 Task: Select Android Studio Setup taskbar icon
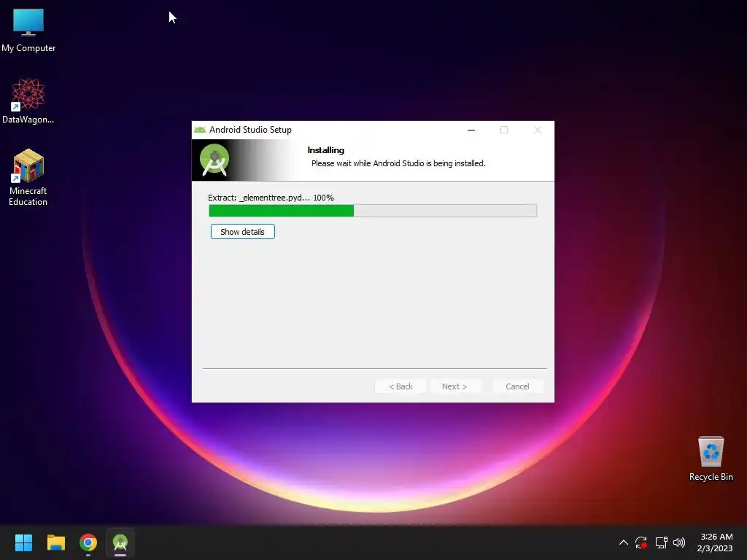click(x=120, y=542)
